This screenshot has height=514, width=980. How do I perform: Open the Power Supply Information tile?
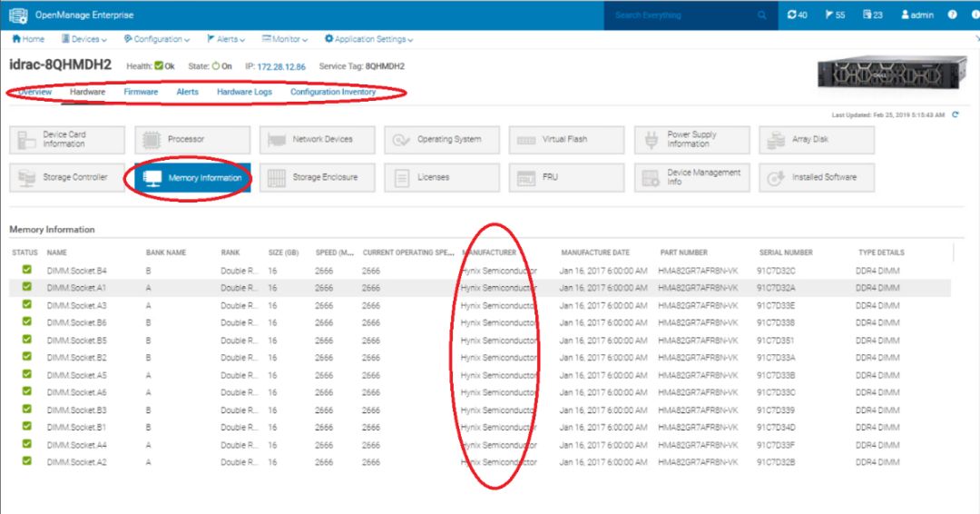(x=691, y=140)
